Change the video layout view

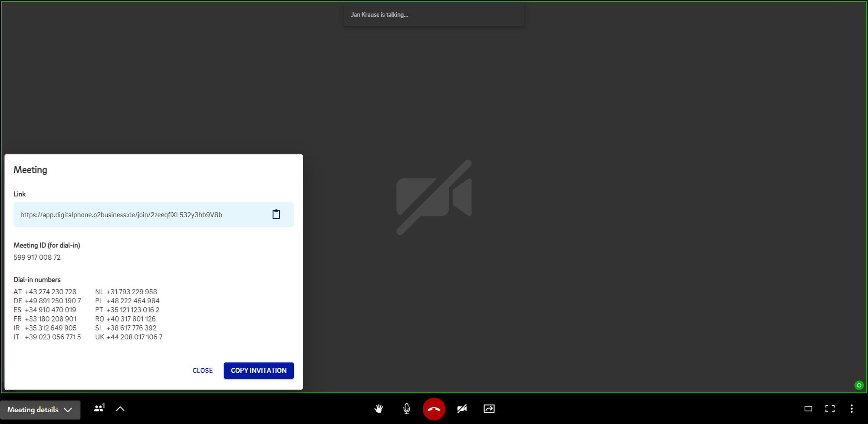pos(808,409)
